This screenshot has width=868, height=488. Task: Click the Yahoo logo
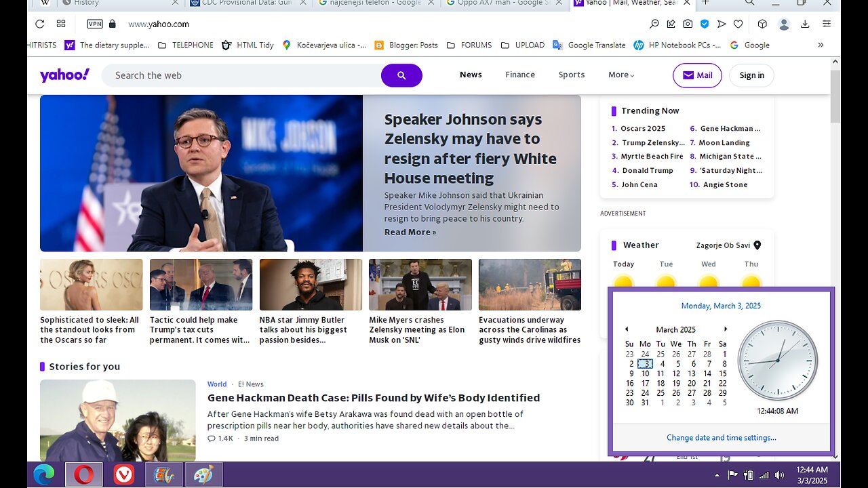(64, 75)
